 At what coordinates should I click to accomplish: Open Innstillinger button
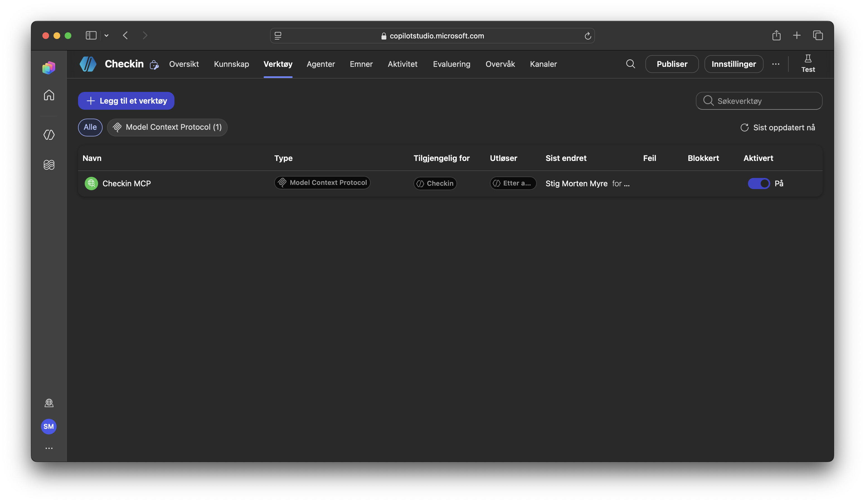(733, 64)
